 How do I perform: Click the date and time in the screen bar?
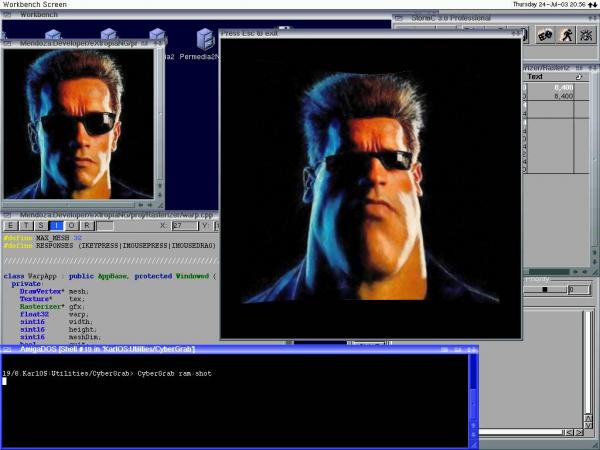(549, 4)
